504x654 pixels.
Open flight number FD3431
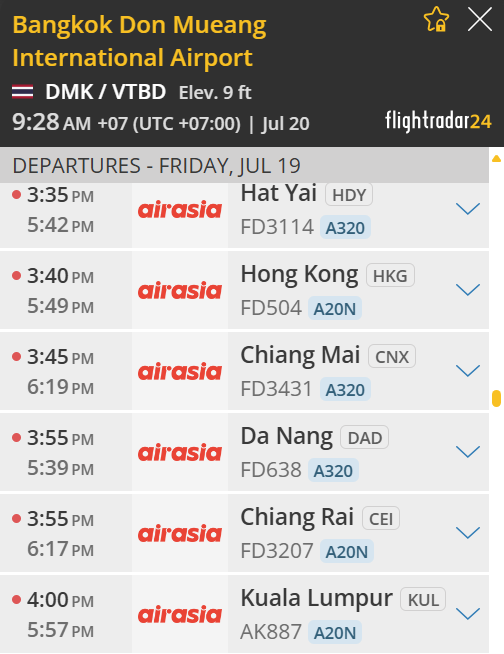[276, 389]
